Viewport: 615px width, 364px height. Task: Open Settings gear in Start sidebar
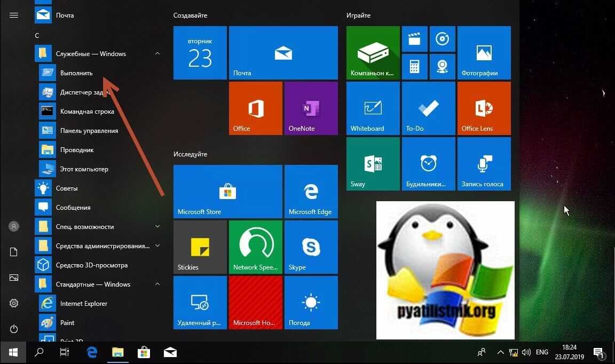[14, 303]
